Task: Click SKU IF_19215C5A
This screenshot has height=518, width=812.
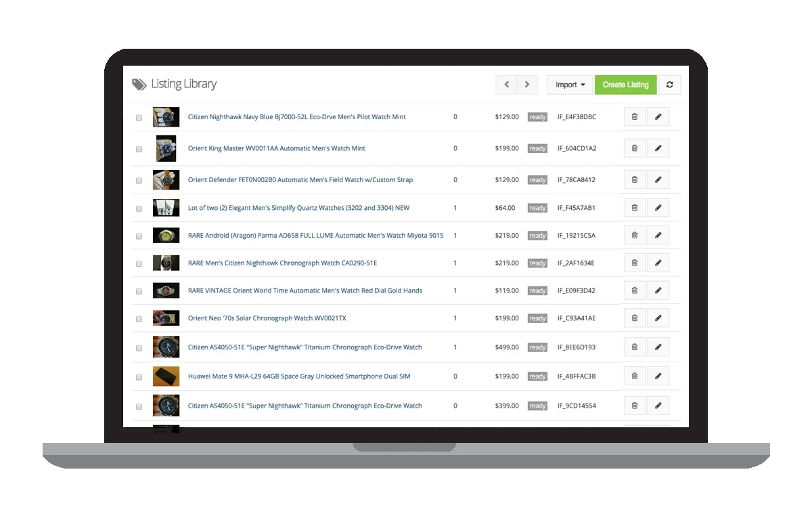Action: (x=577, y=236)
